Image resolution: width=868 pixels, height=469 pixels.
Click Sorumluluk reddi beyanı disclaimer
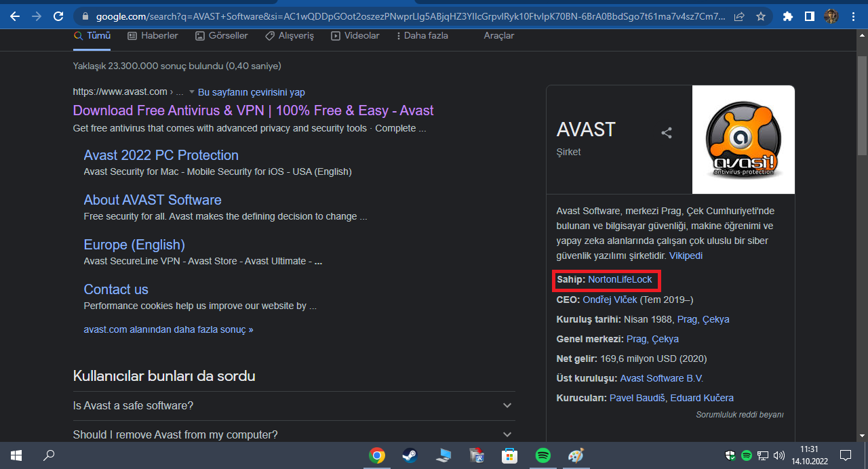(x=740, y=414)
